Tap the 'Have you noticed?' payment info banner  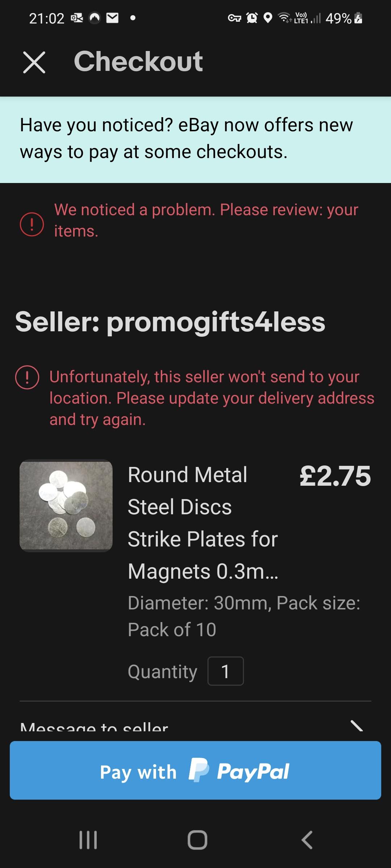pos(195,139)
